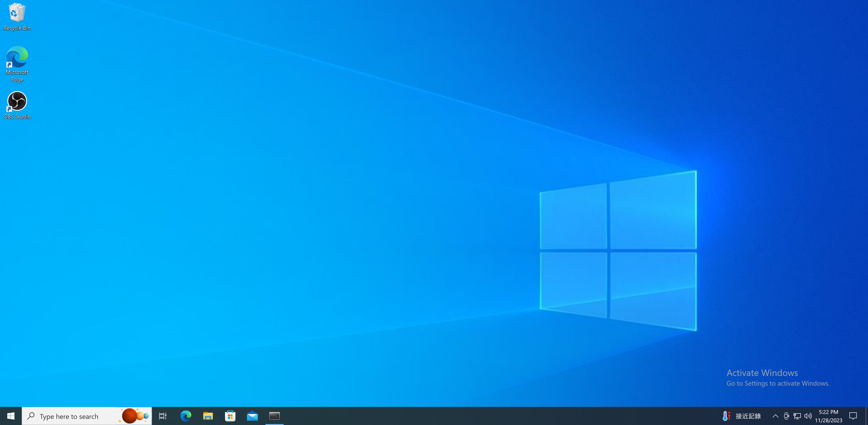Open File Explorer from the taskbar
Viewport: 868px width, 425px height.
(x=208, y=416)
